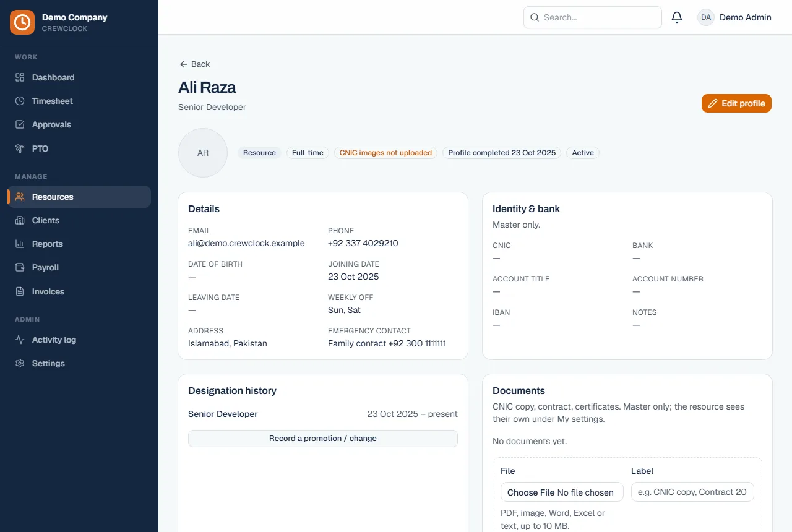Click the Sun, Sat weekly off value
This screenshot has width=792, height=532.
pyautogui.click(x=344, y=310)
